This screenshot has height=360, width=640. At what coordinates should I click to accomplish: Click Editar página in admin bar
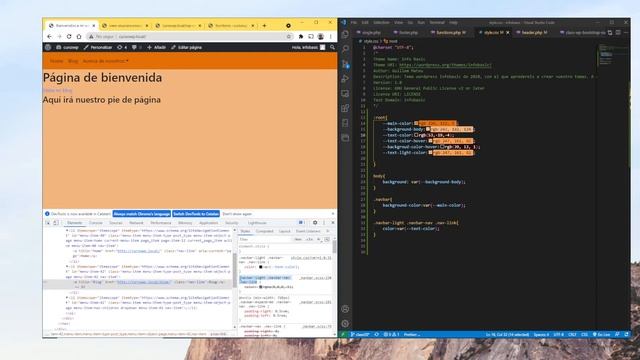coord(187,47)
